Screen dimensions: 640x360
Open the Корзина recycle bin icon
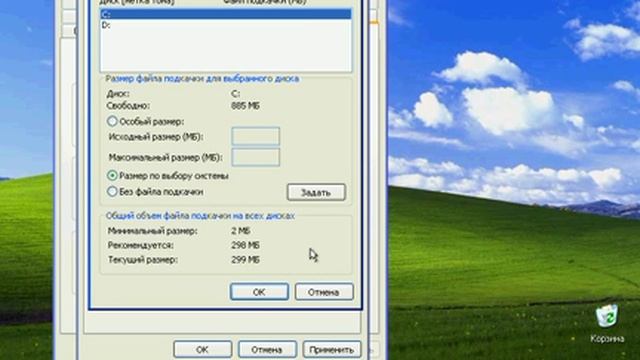coord(607,322)
